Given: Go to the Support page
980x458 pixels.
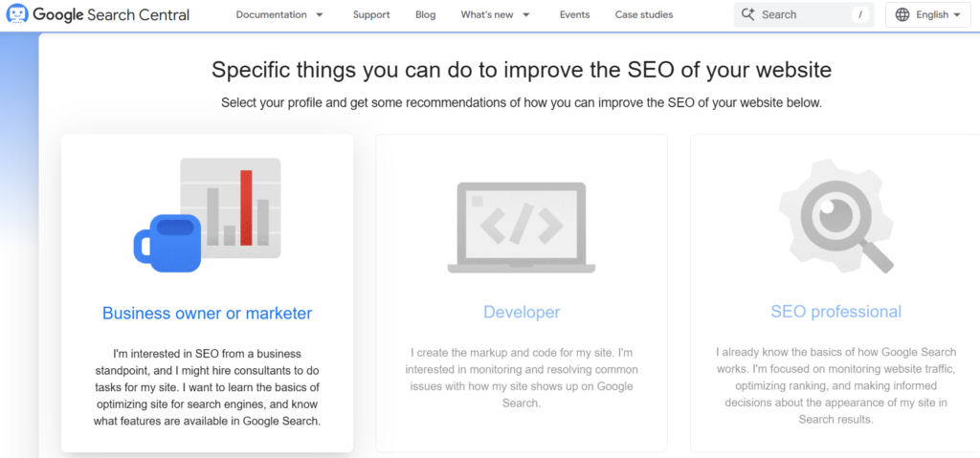Looking at the screenshot, I should [371, 14].
